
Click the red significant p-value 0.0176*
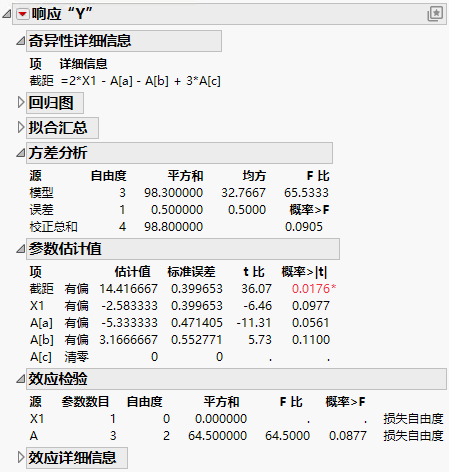point(314,289)
